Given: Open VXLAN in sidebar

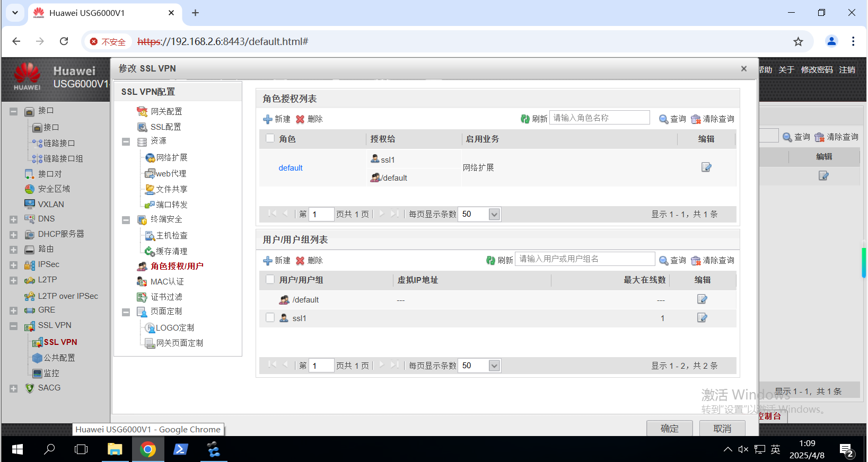Looking at the screenshot, I should click(45, 205).
